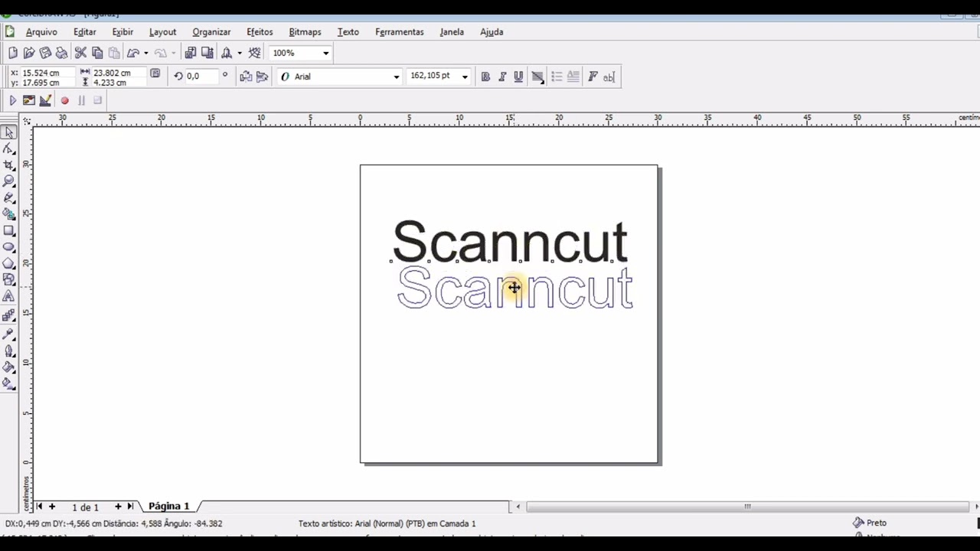Image resolution: width=980 pixels, height=551 pixels.
Task: Open the font size dropdown
Action: coord(464,77)
